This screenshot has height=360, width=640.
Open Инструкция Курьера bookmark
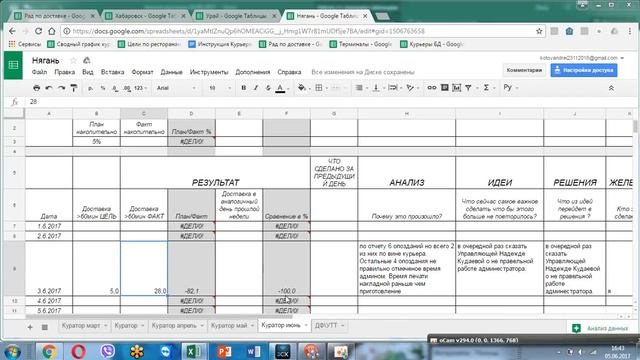pos(220,44)
